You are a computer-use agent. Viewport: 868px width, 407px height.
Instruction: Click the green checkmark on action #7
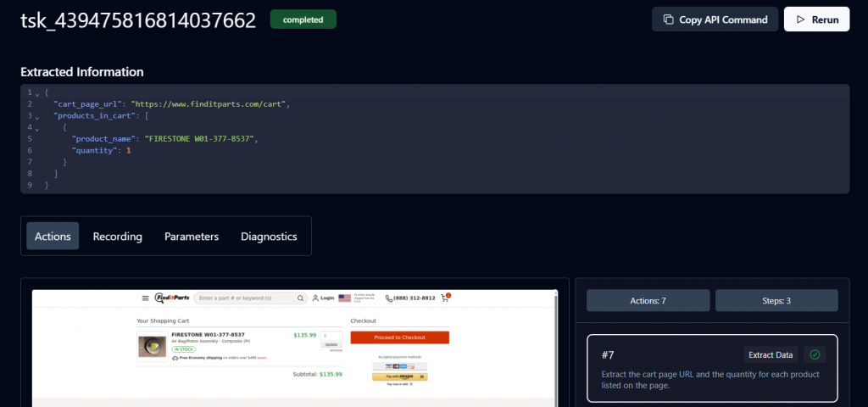815,354
